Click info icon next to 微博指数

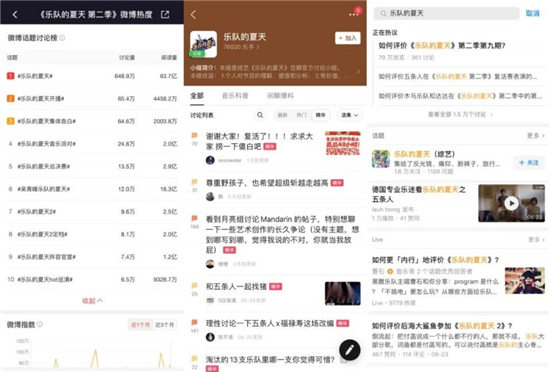40,324
